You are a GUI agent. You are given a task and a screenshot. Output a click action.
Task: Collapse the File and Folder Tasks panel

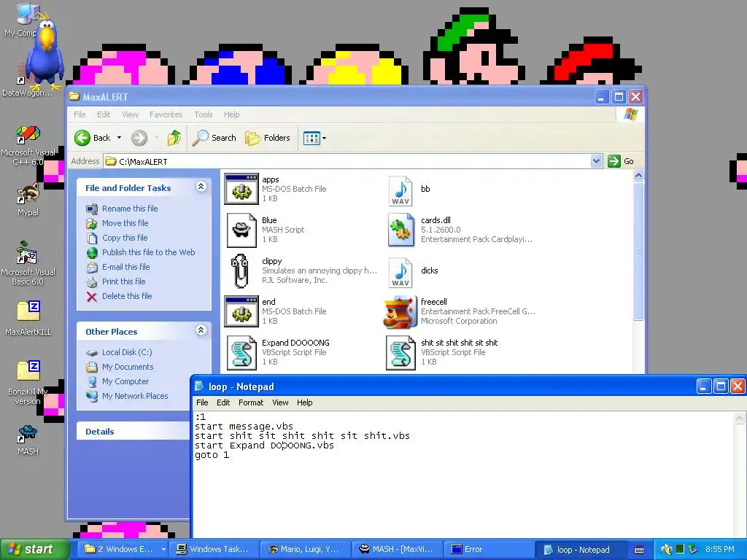click(x=201, y=187)
